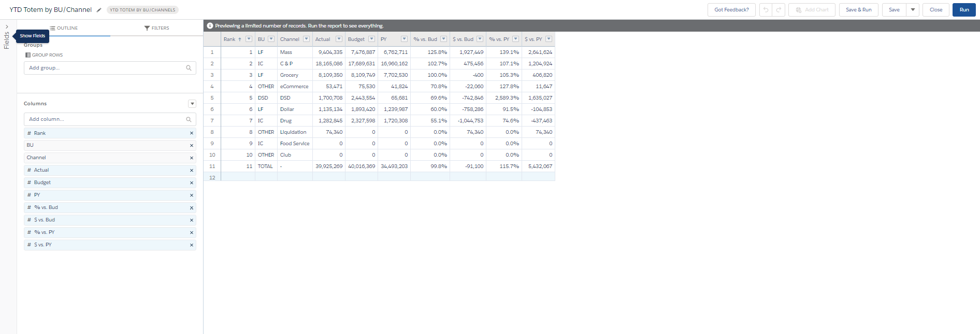Switch to the Filters tab
Screen dimensions: 980x334
[156, 28]
